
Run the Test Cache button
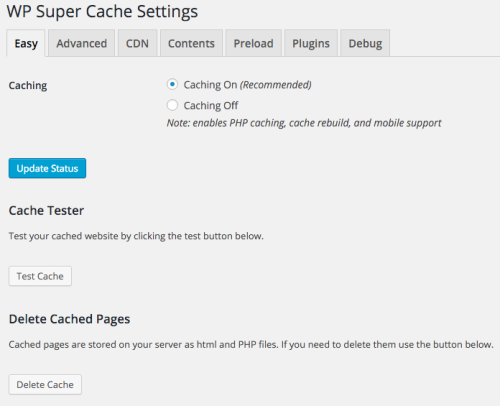(40, 276)
